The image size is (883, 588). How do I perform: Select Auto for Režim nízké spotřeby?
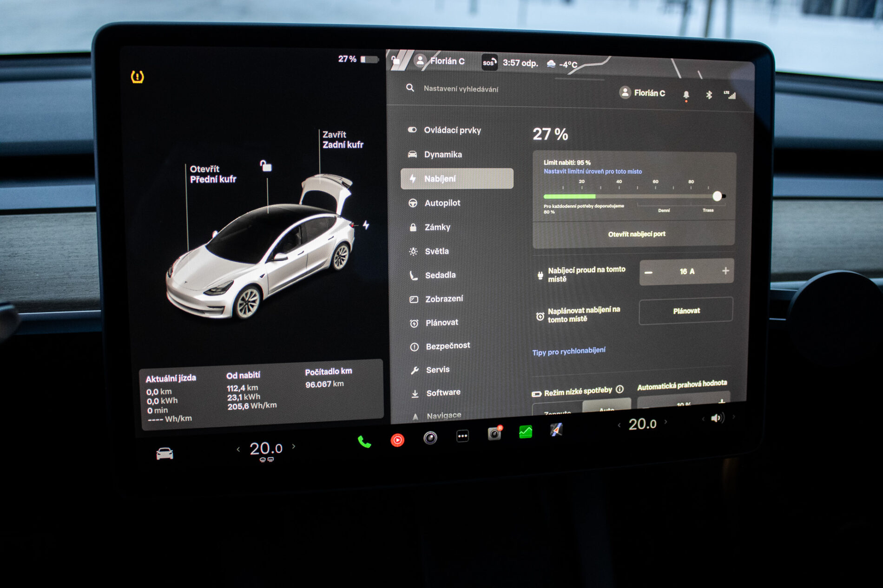coord(606,408)
